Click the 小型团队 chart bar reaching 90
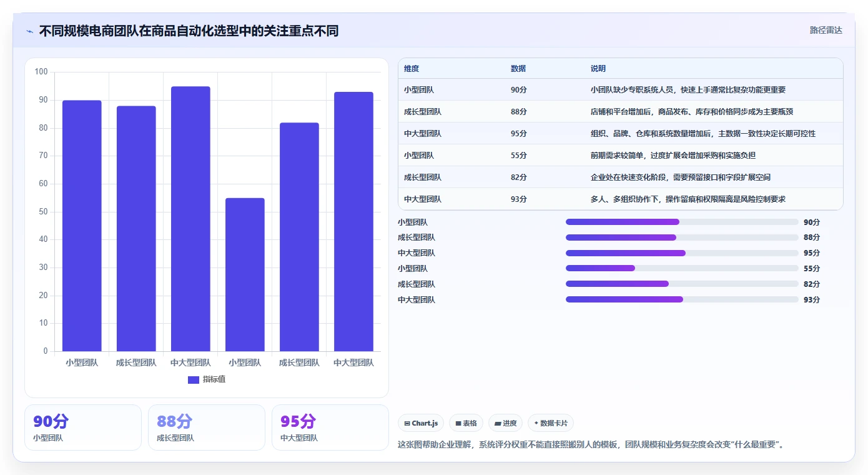 [82, 226]
